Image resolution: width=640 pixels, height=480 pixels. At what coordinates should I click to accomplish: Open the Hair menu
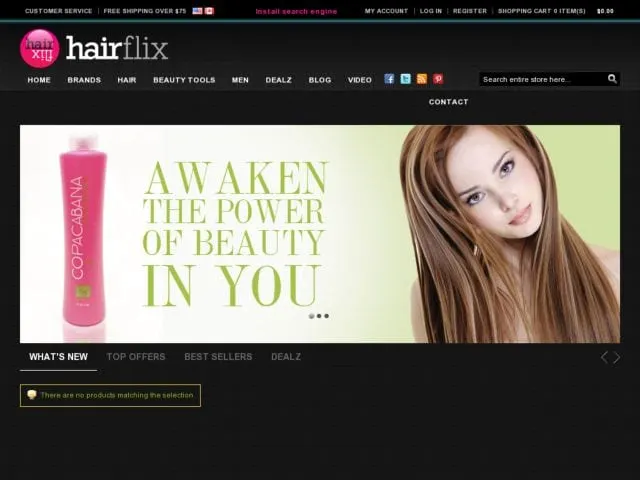(127, 80)
